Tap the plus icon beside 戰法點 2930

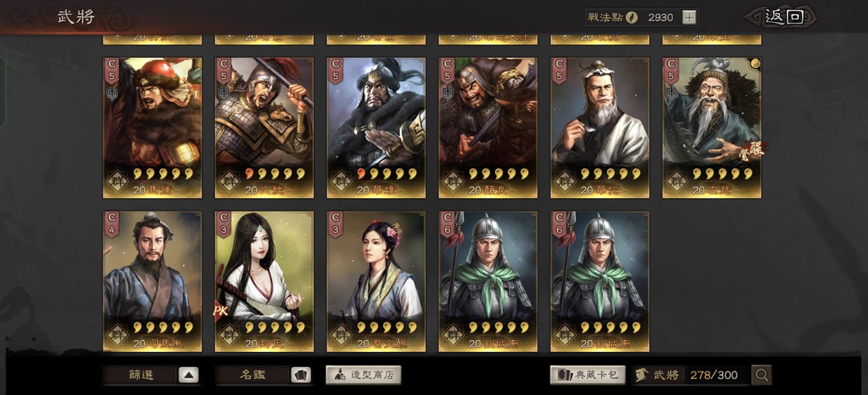click(688, 17)
